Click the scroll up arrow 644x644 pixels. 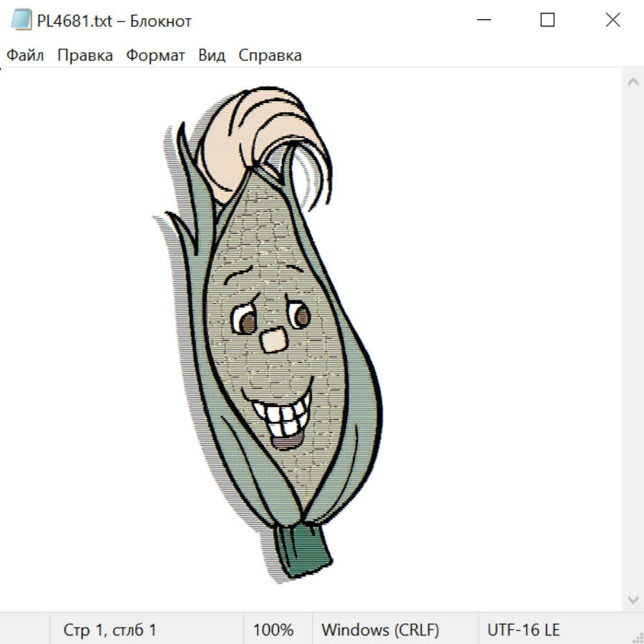[x=633, y=82]
